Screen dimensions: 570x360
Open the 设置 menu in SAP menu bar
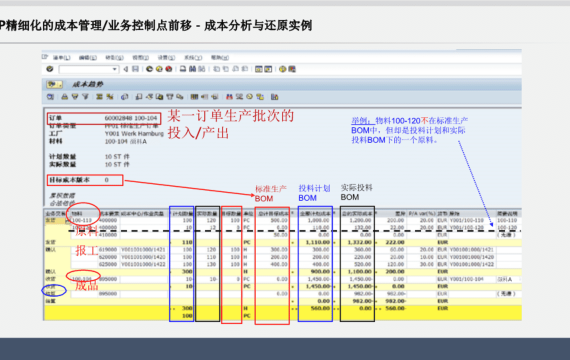coord(166,58)
